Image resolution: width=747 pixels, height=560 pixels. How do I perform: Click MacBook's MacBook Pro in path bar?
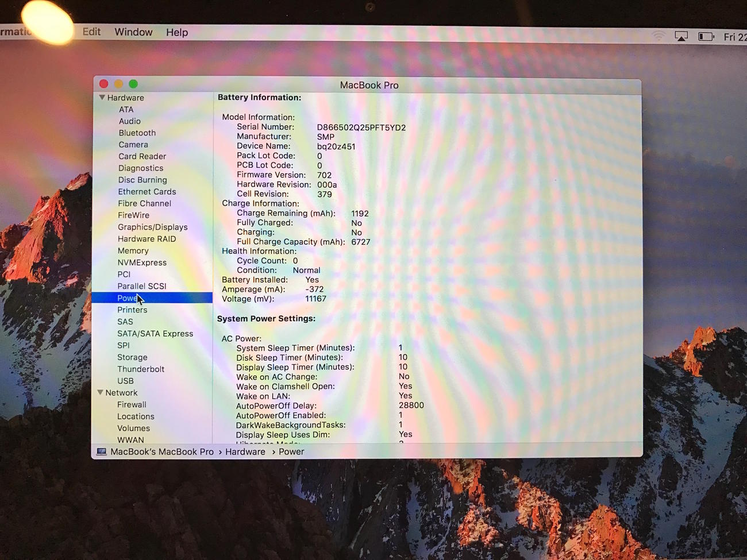tap(162, 452)
